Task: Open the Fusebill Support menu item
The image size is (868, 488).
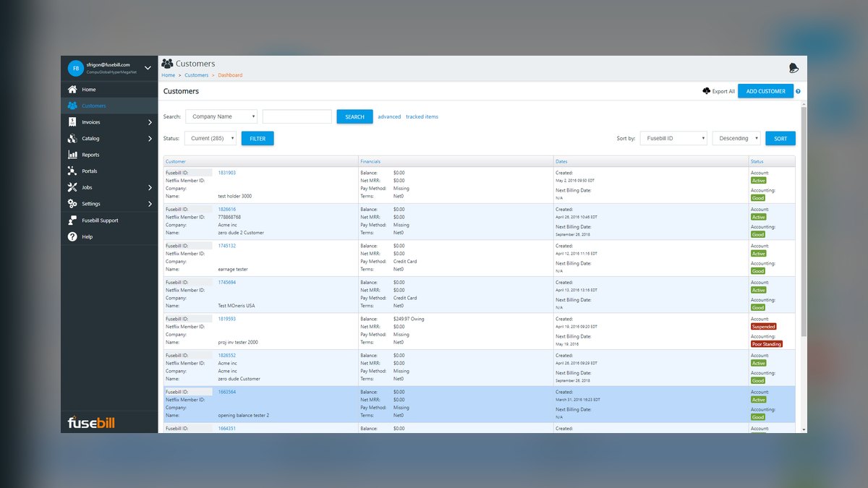Action: (x=109, y=221)
